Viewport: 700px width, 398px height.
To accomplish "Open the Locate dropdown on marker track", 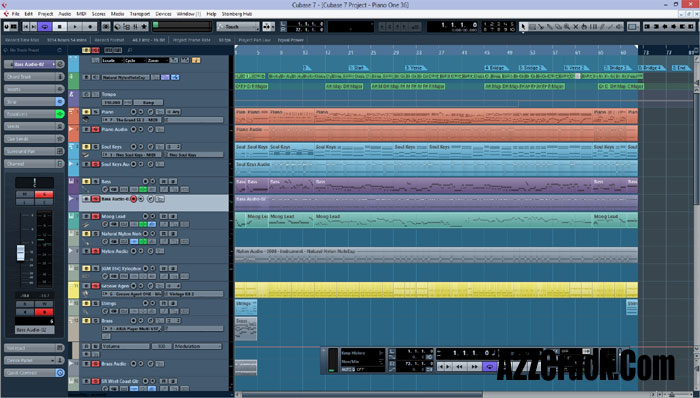I will click(112, 60).
